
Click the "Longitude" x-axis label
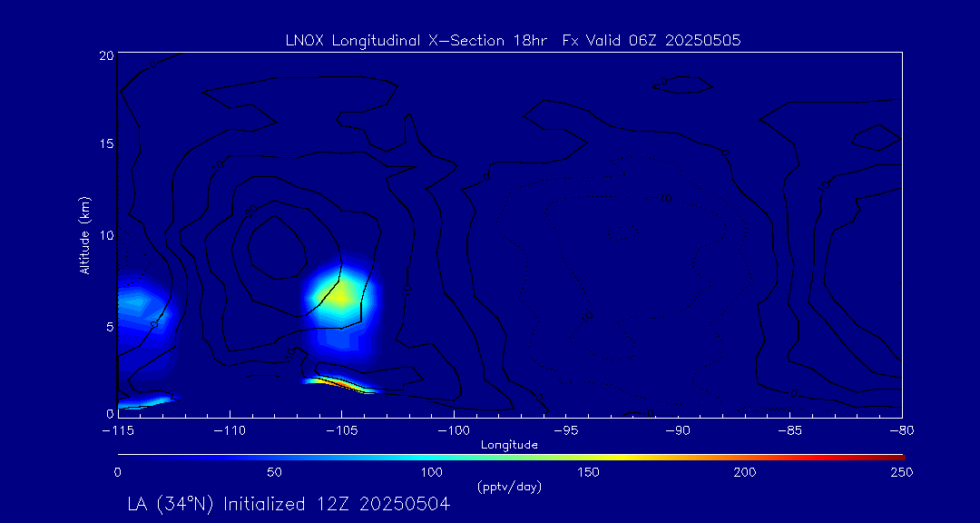click(509, 446)
